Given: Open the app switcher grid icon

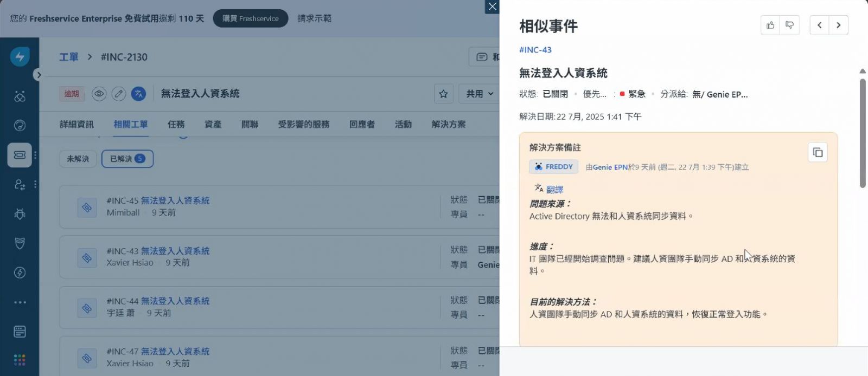Looking at the screenshot, I should point(20,360).
